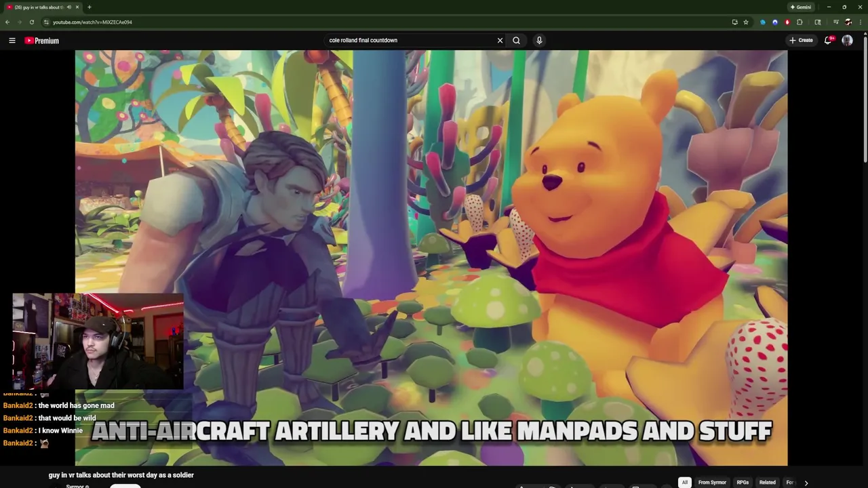
Task: Open YouTube notifications bell
Action: pos(828,40)
